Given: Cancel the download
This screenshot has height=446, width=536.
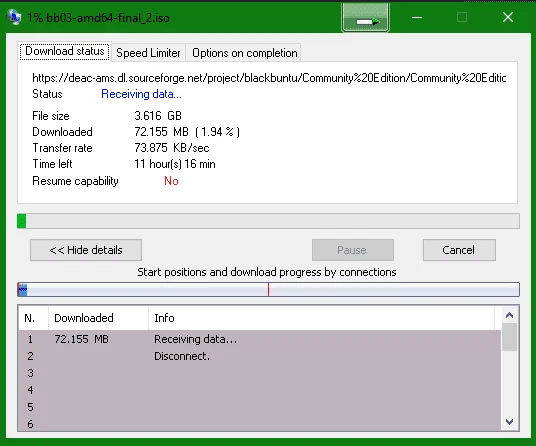Looking at the screenshot, I should pos(459,250).
